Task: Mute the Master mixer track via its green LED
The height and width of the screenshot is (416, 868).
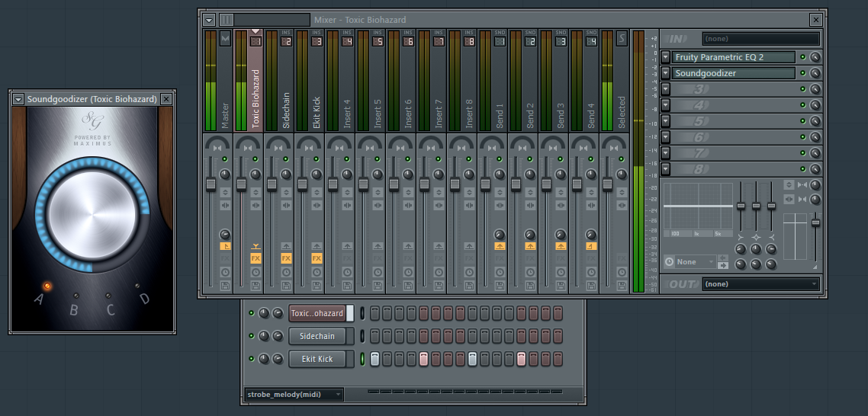Action: coord(225,159)
